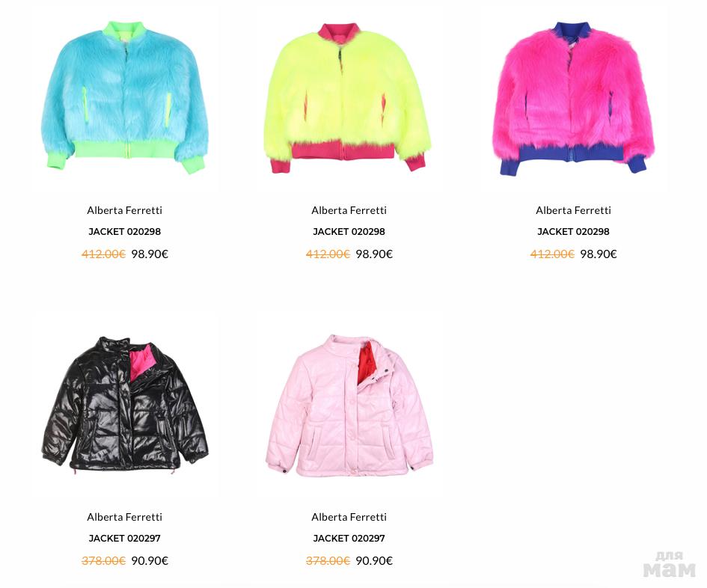Click 98.90€ price of yellow fur jacket
The width and height of the screenshot is (707, 588).
tap(374, 254)
